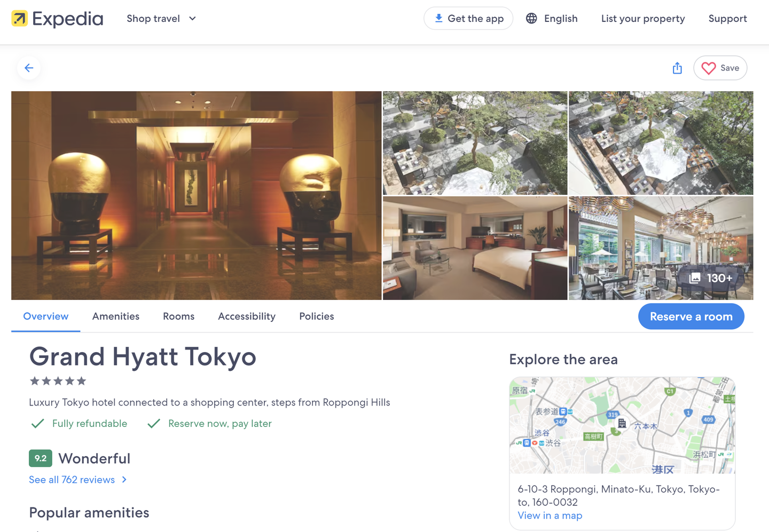This screenshot has width=769, height=532.
Task: Click the globe language icon
Action: pyautogui.click(x=531, y=19)
